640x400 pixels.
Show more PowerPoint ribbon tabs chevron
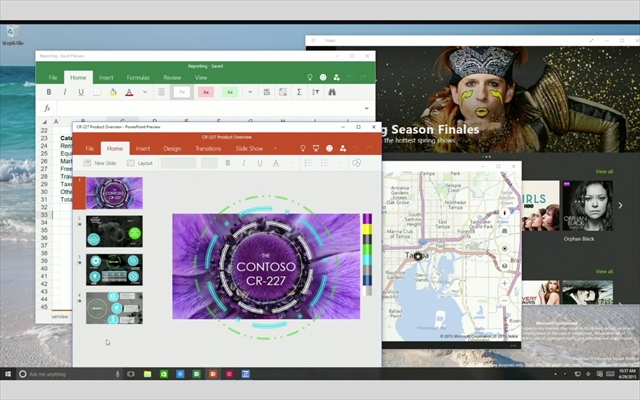tap(275, 149)
